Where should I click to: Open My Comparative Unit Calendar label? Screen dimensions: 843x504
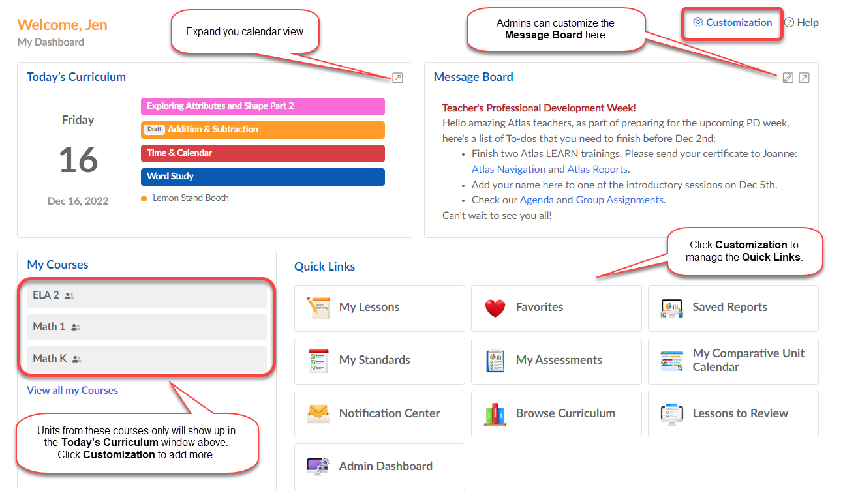[748, 361]
